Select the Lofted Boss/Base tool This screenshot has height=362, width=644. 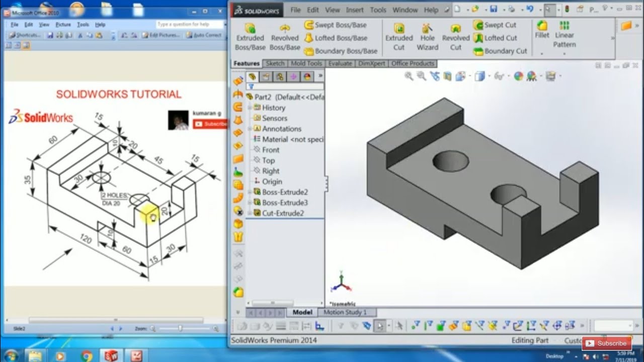[335, 38]
